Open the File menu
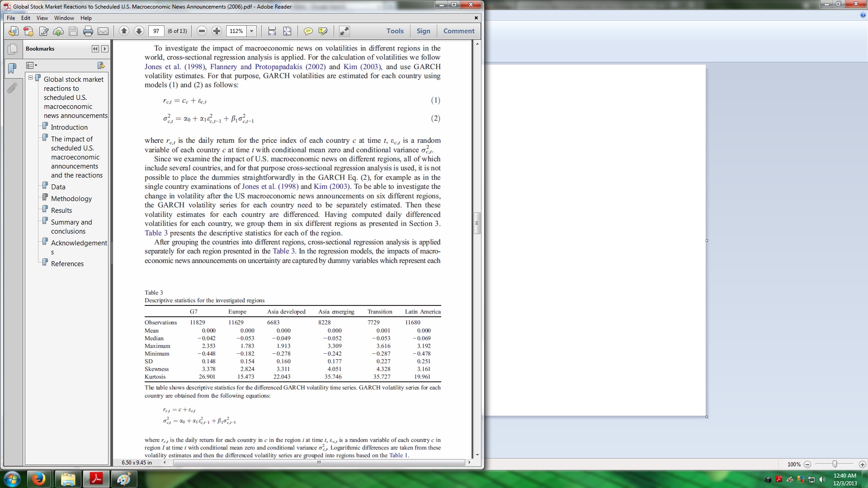Screen dimensions: 868x488 11,18
